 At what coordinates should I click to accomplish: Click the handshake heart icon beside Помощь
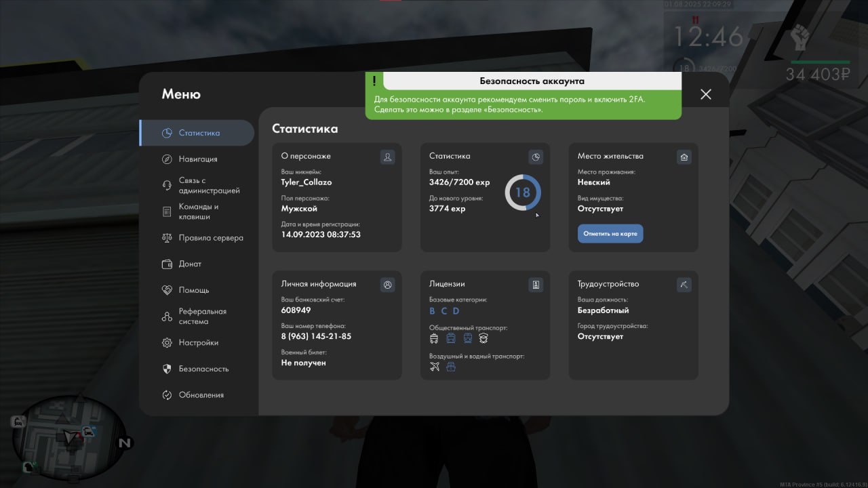(167, 290)
